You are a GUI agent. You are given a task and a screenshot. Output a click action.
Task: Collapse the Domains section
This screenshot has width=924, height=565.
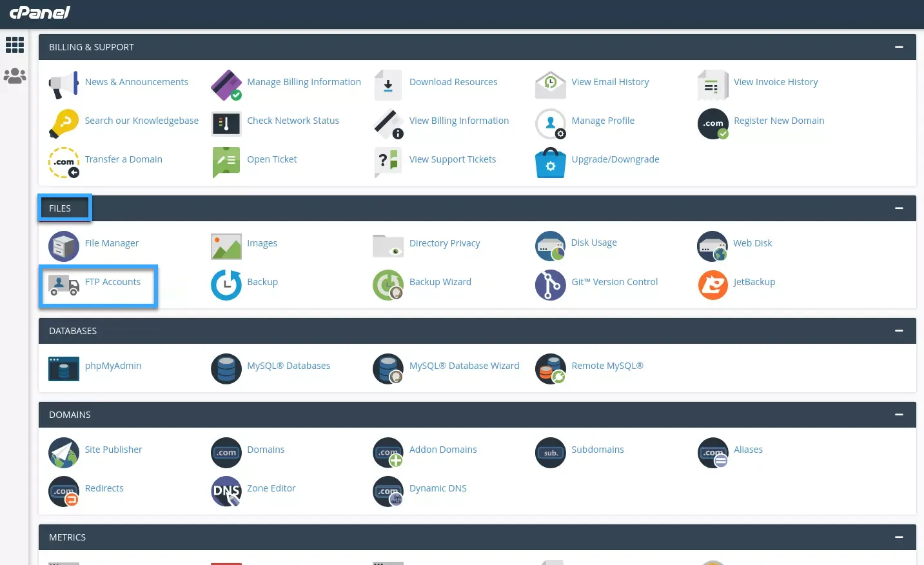899,415
